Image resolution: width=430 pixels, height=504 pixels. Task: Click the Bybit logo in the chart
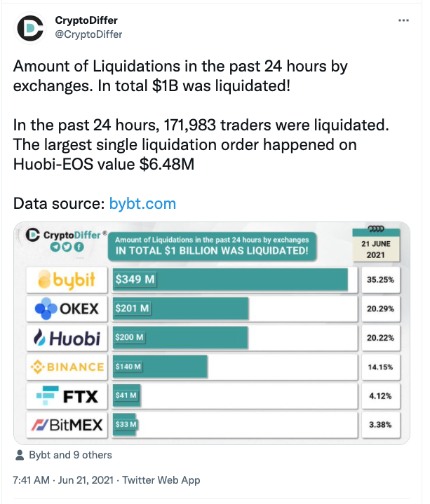65,280
